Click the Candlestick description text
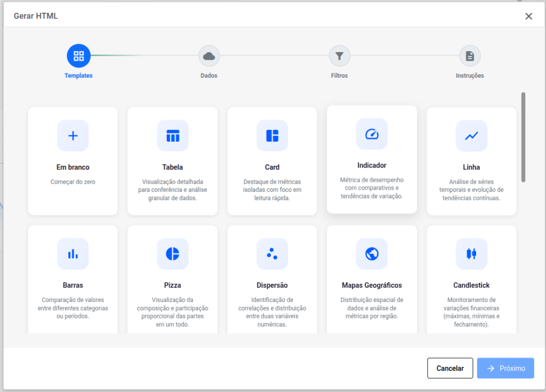 [x=471, y=312]
